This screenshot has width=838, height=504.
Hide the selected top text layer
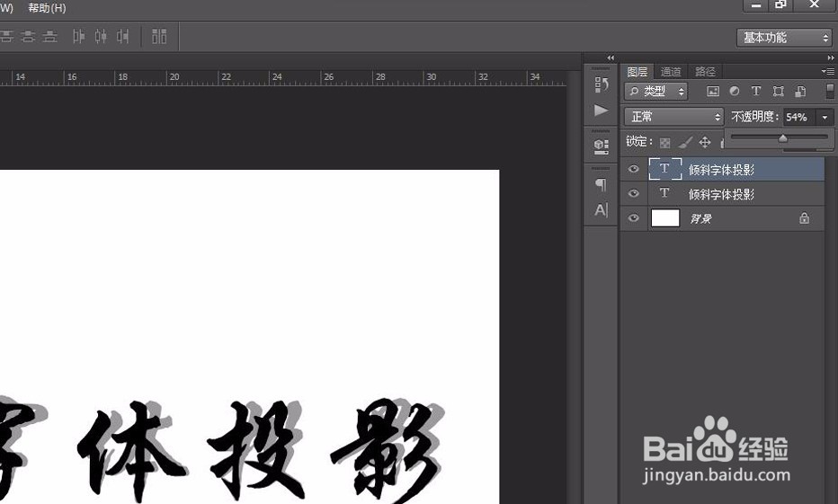pyautogui.click(x=634, y=169)
